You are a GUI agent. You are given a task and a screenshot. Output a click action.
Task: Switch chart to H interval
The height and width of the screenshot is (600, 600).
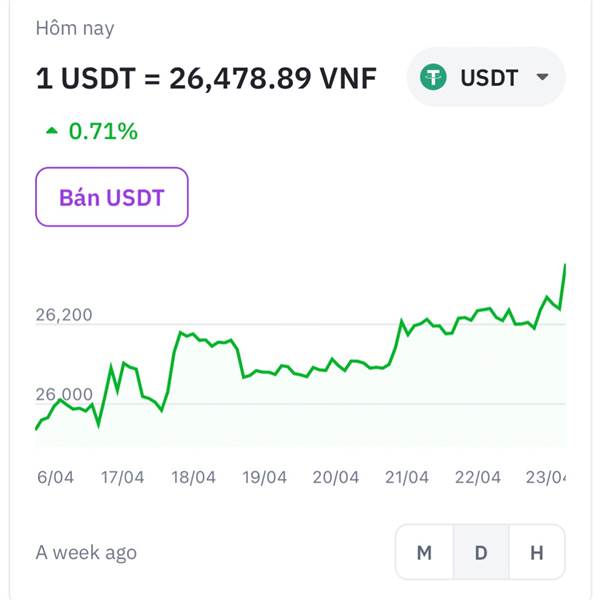537,552
